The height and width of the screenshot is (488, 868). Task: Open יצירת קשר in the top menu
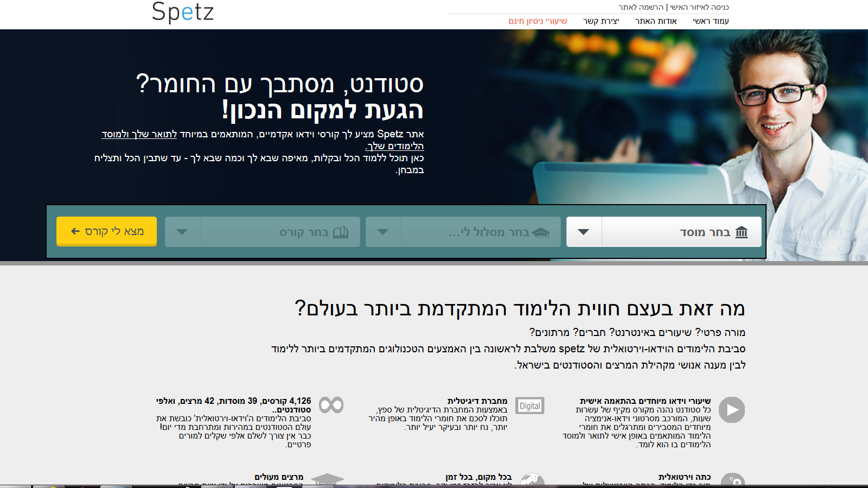(x=601, y=21)
